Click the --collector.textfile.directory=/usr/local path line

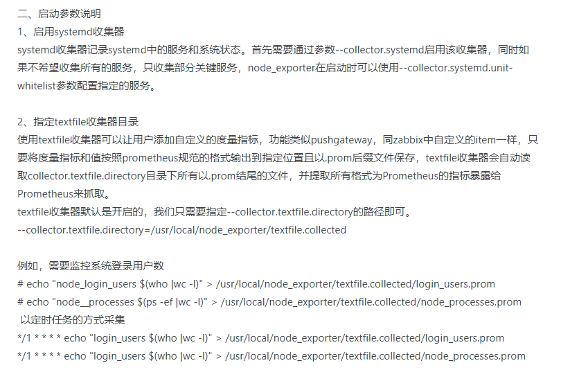pyautogui.click(x=182, y=230)
